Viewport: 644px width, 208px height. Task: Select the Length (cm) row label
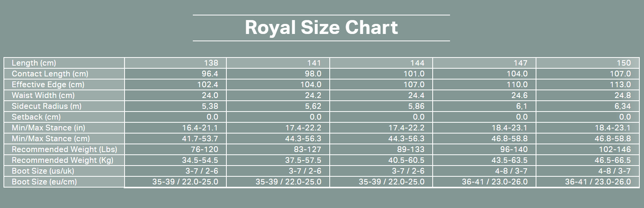point(34,63)
